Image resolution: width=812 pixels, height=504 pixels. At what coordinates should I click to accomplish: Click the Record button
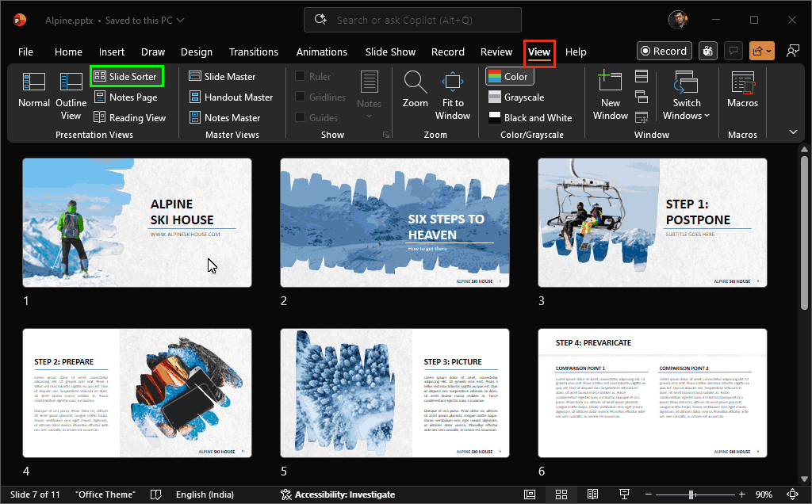coord(664,51)
